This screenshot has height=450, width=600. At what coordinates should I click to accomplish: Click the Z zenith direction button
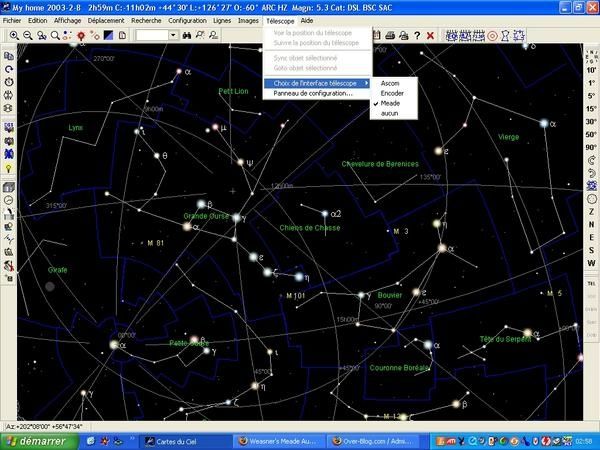592,212
